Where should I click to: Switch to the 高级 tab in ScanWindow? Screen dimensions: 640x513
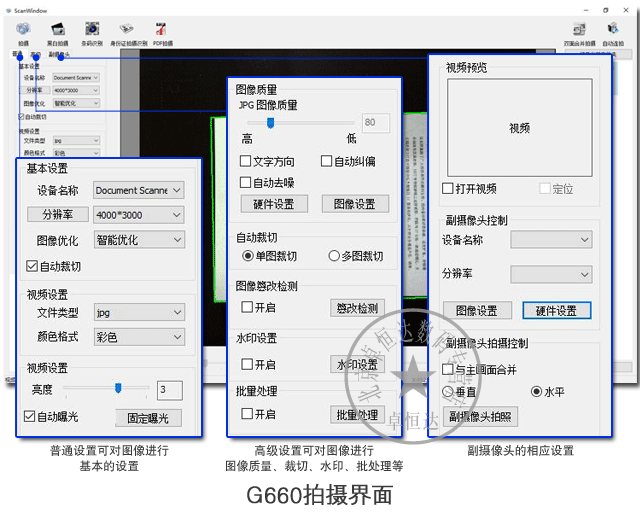(36, 54)
